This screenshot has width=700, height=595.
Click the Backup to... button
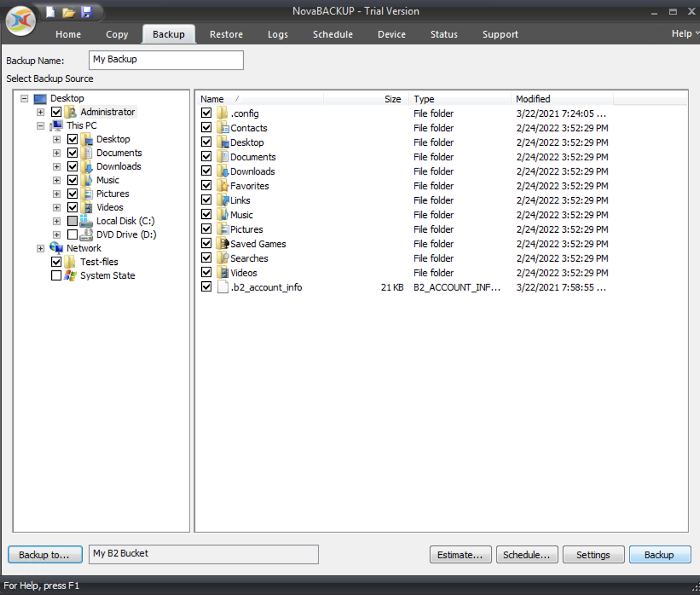click(x=45, y=555)
